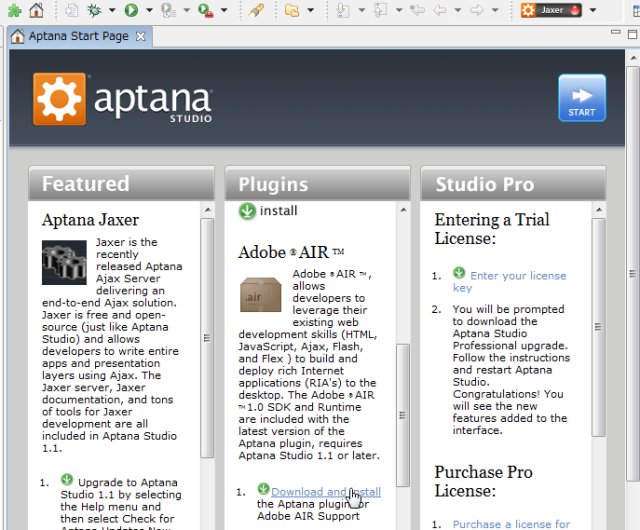
Task: Launch External Tools with the toolbox play icon
Action: click(x=205, y=10)
